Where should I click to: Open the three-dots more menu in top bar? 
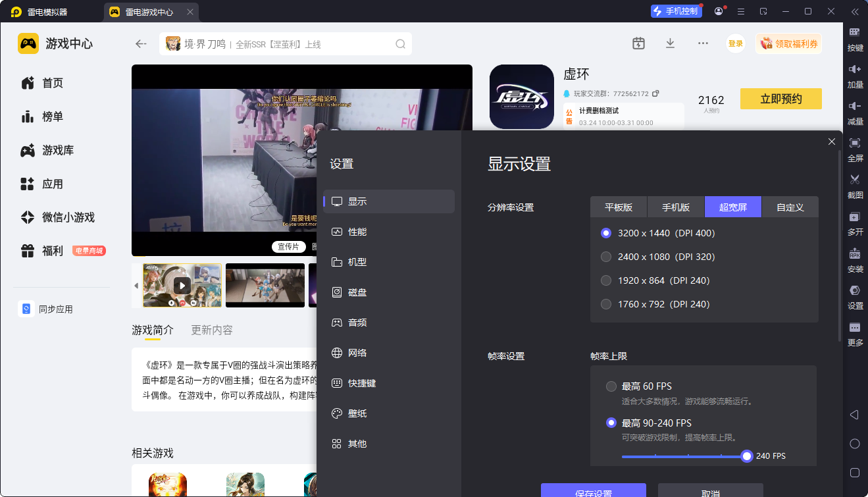pyautogui.click(x=703, y=43)
